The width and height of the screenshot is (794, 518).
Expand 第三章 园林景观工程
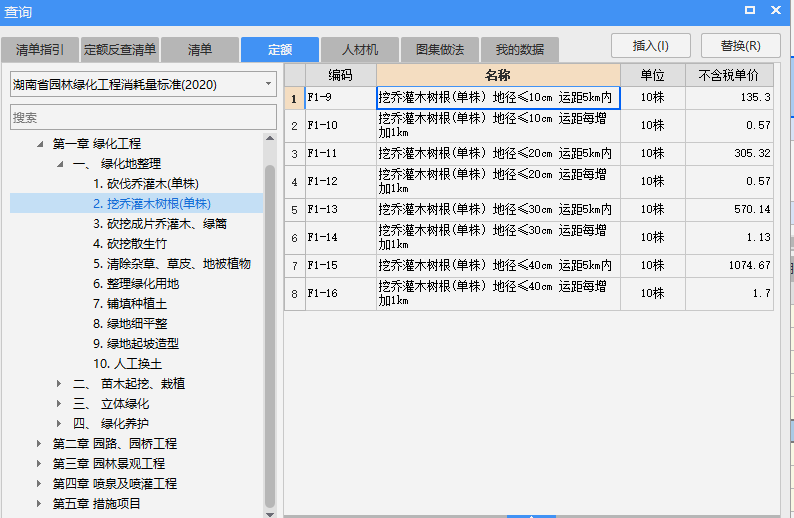pos(39,463)
